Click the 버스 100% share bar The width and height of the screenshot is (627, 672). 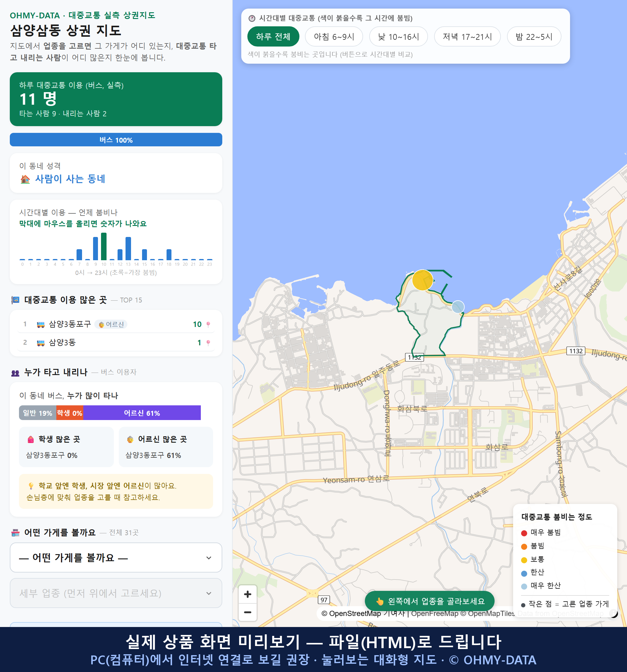(116, 140)
